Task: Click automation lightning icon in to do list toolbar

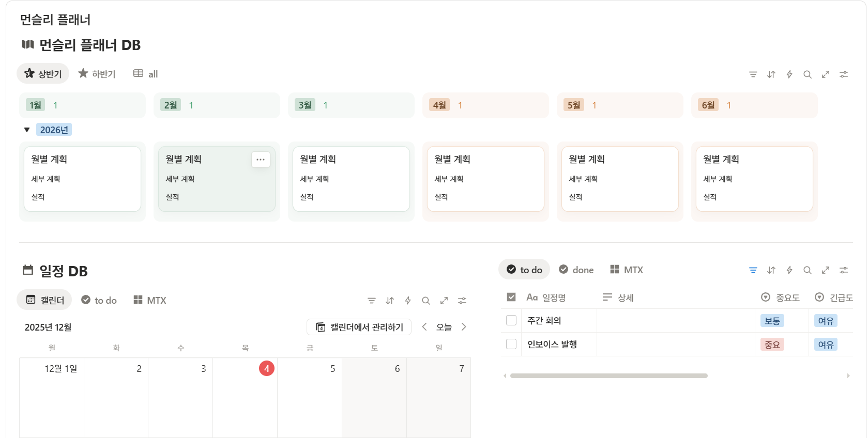Action: click(x=789, y=270)
